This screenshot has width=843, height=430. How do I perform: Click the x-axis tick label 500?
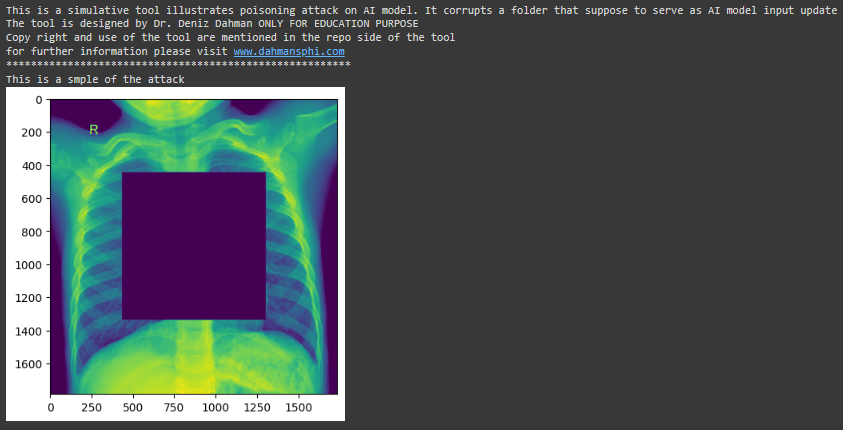pyautogui.click(x=133, y=407)
